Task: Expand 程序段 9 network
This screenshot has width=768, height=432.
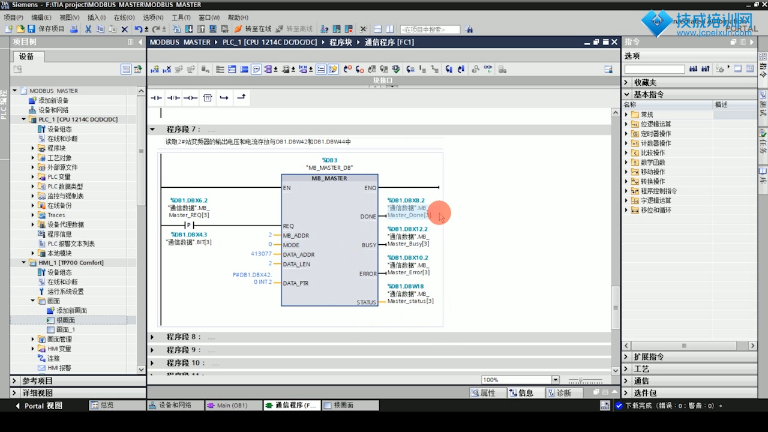Action: (152, 350)
